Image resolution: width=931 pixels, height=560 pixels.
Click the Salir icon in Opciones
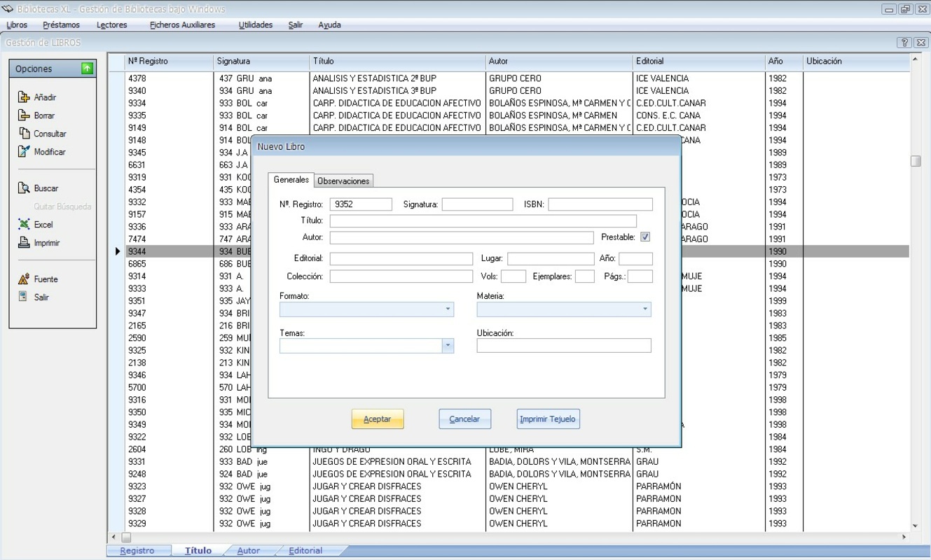tap(23, 297)
